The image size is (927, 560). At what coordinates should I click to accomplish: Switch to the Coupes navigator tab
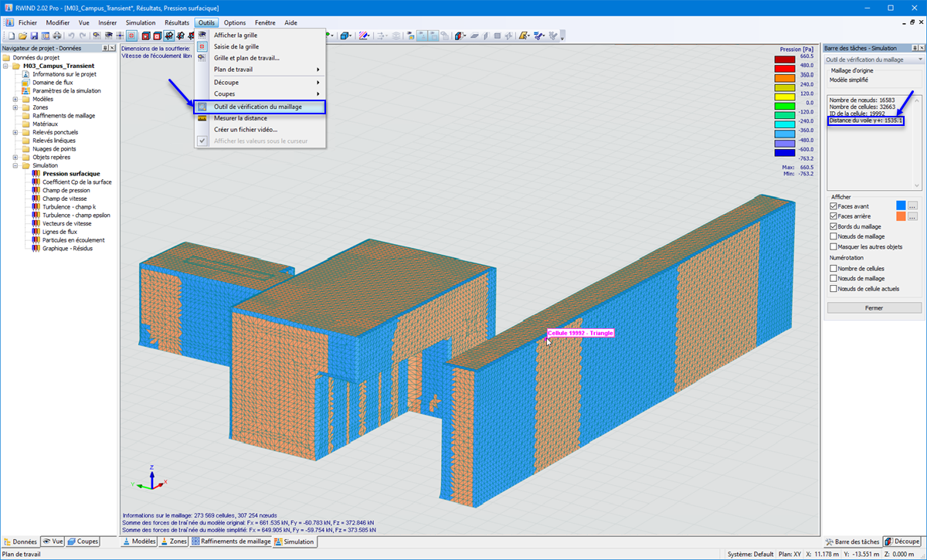(x=83, y=542)
